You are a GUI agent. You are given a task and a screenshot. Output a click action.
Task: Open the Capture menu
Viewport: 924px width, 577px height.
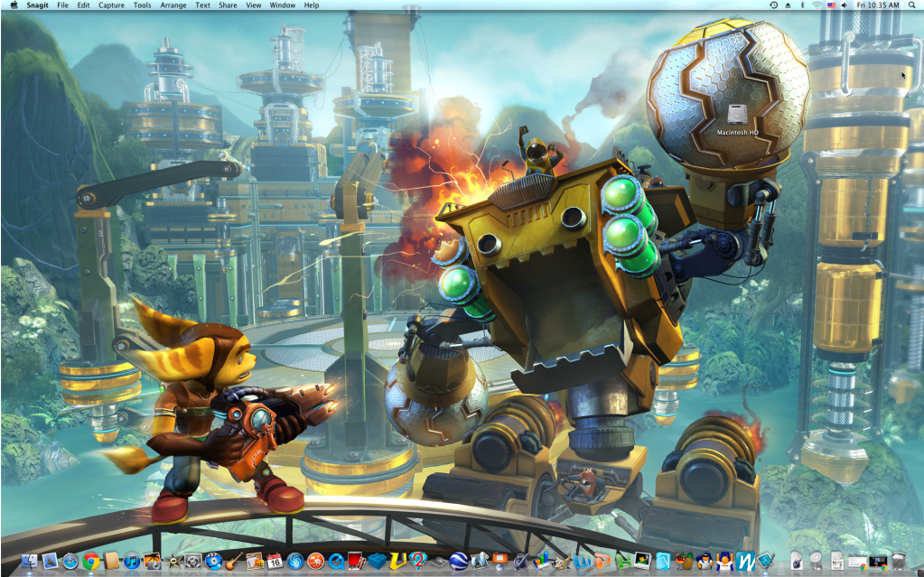click(x=111, y=5)
